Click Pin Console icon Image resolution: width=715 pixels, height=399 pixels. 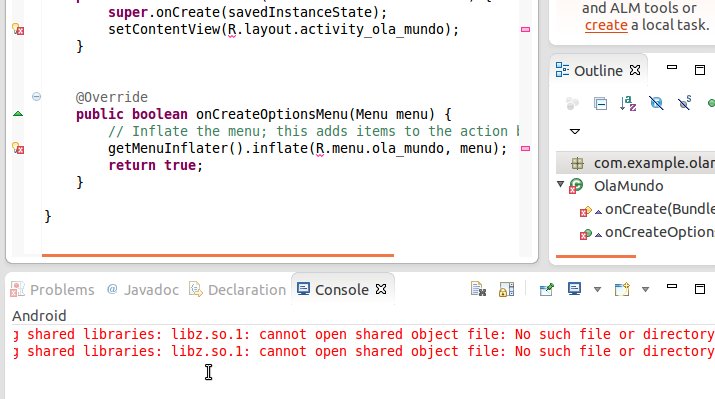coord(546,289)
